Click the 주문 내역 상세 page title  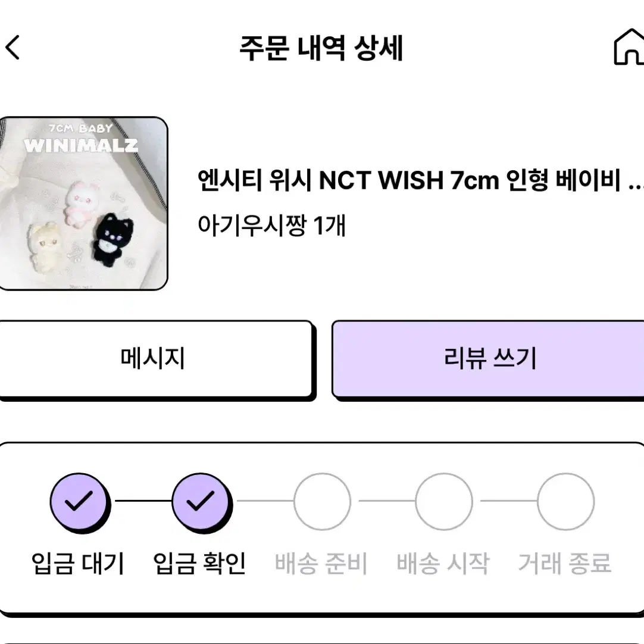click(x=321, y=48)
